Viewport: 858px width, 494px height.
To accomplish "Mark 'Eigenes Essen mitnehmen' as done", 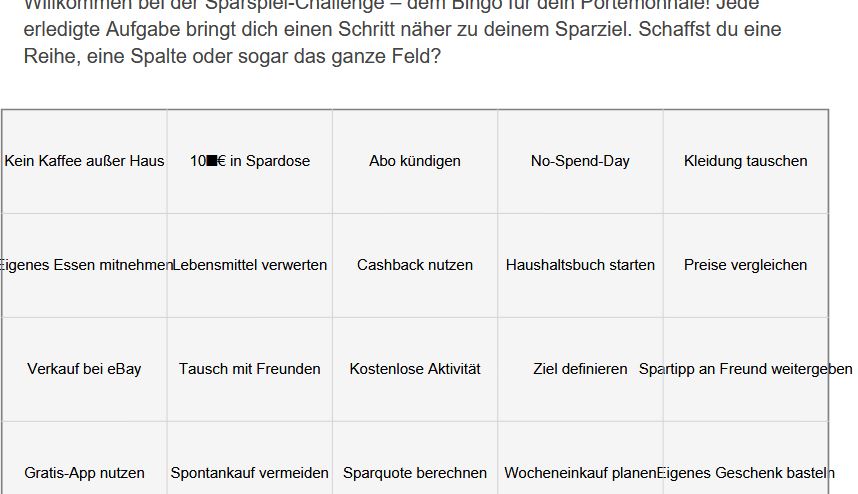I will (x=84, y=265).
